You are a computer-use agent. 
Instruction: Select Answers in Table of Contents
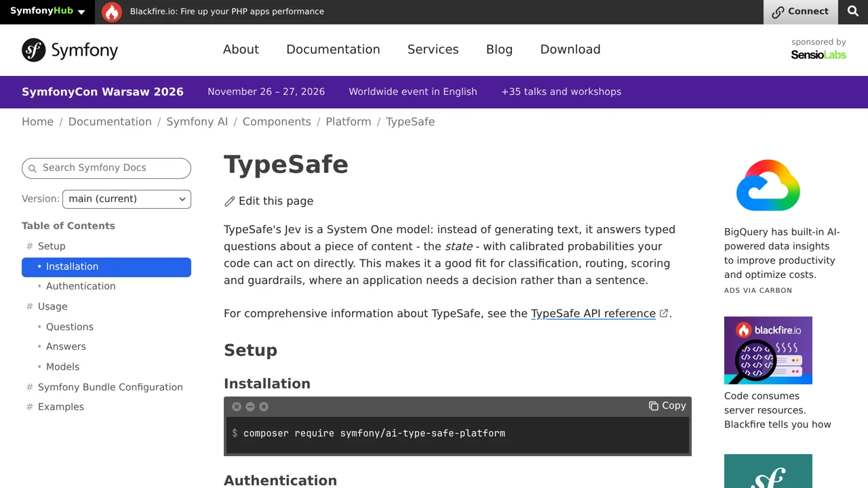(66, 346)
